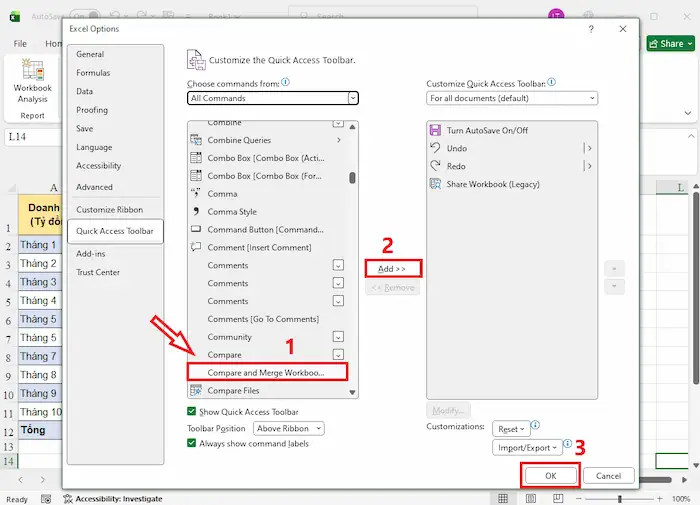Open the Import/Export dropdown button
Screen dimensions: 700x505
[527, 447]
